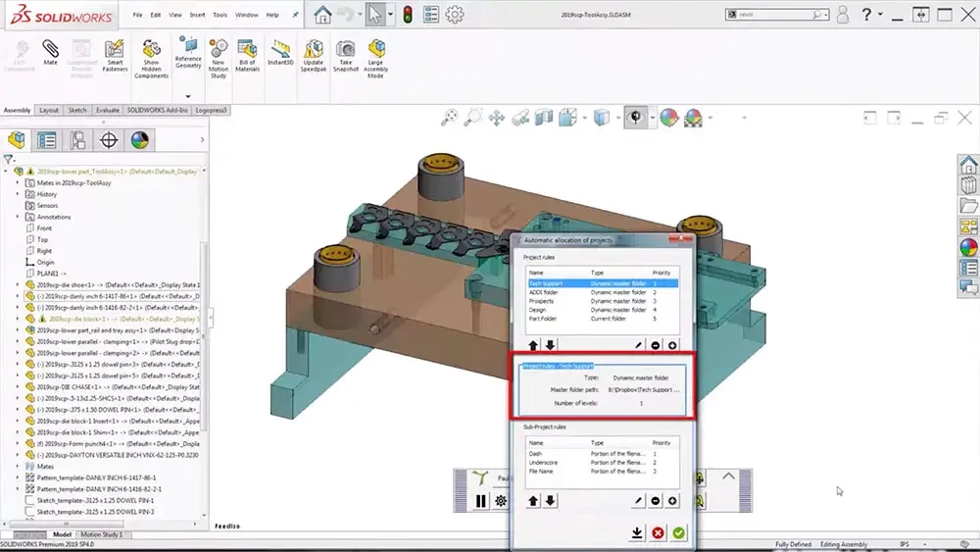
Task: Click Zoom to Area magnifier
Action: (473, 118)
